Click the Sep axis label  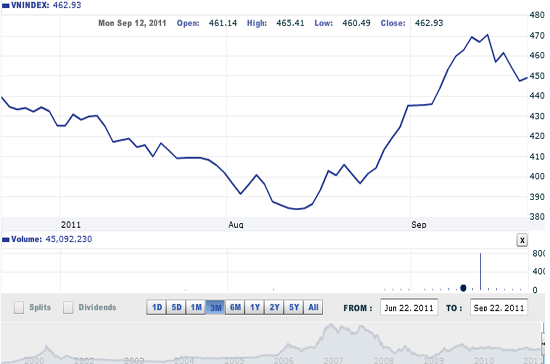(x=419, y=224)
